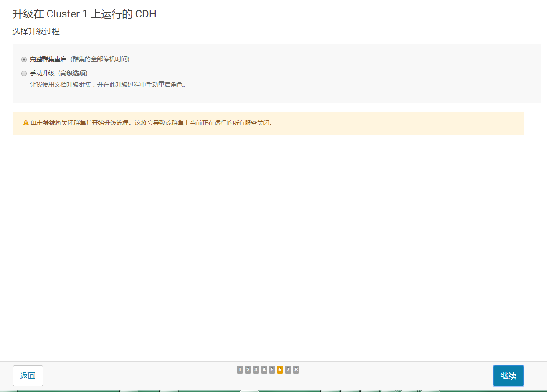Screen dimensions: 547x392
Task: Click the highlighted step 6 indicator
Action: tap(280, 369)
